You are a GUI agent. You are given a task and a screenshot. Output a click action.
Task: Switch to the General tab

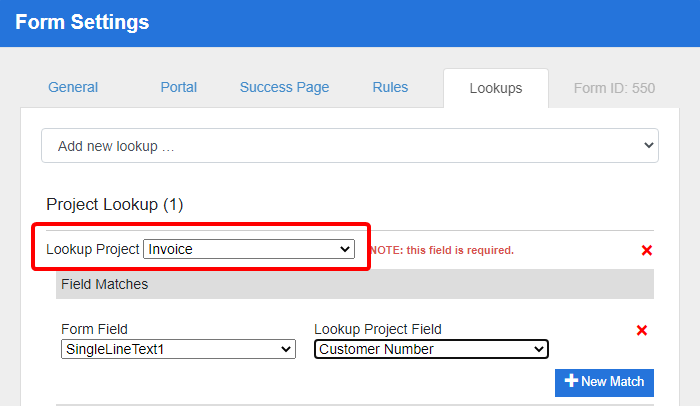click(x=73, y=88)
